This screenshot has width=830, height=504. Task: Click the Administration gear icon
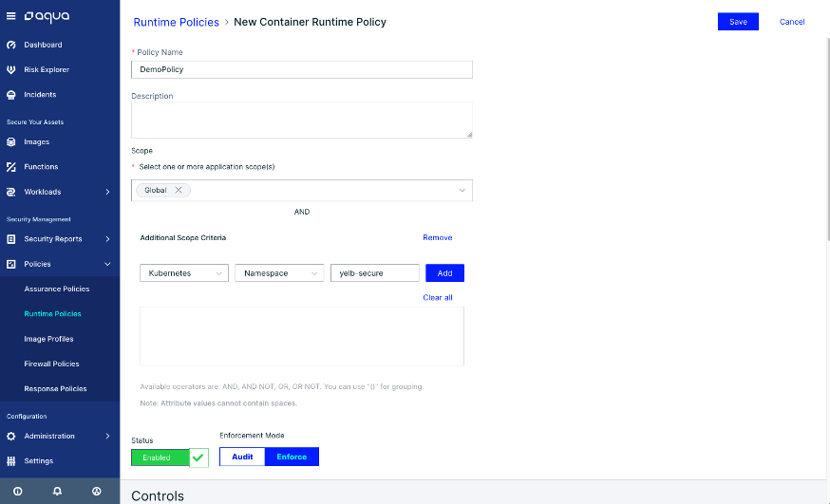click(11, 436)
